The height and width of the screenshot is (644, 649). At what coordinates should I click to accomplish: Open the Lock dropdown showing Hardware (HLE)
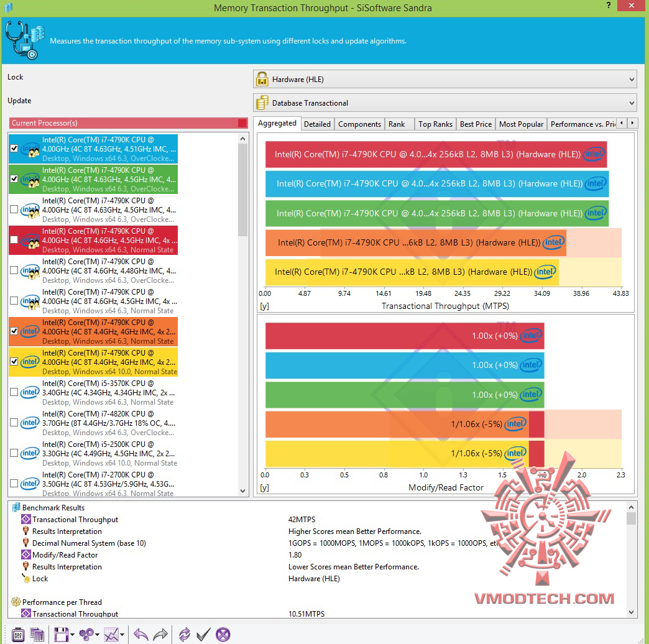[445, 79]
